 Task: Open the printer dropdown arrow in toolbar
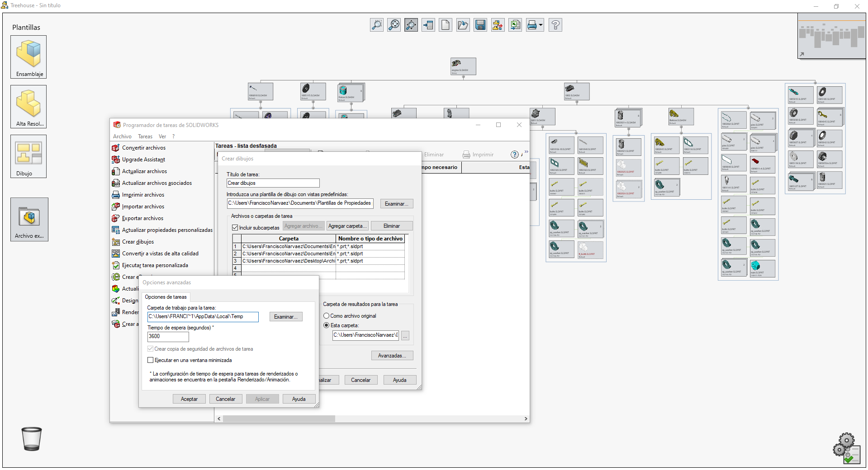541,25
